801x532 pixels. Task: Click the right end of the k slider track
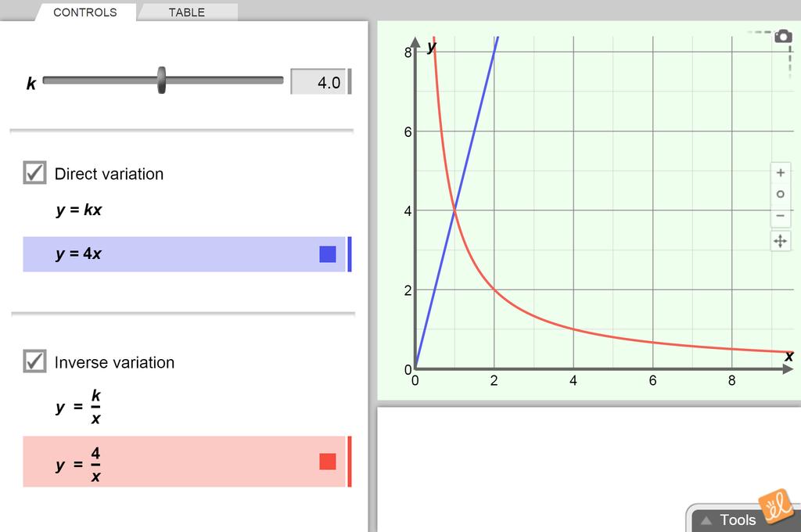pos(280,81)
